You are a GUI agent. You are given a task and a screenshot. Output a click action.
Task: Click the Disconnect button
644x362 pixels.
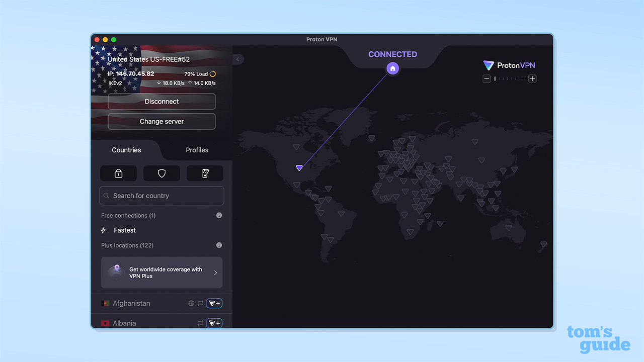tap(162, 102)
